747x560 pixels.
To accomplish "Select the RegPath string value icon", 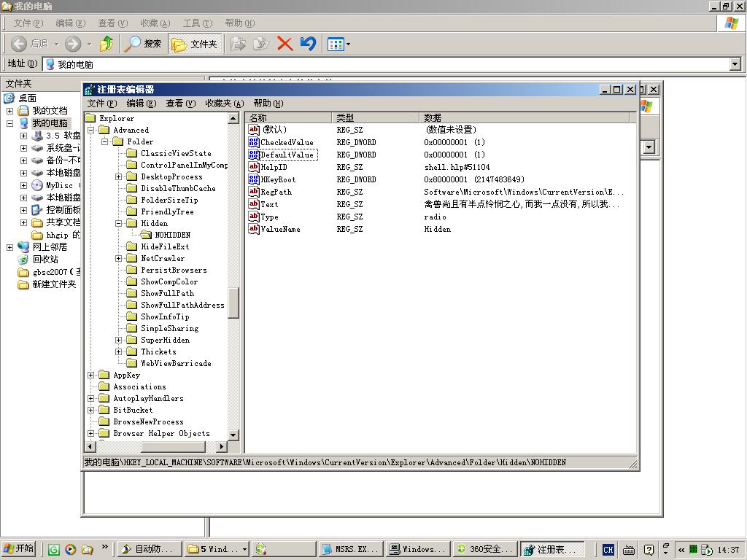I will pos(254,192).
